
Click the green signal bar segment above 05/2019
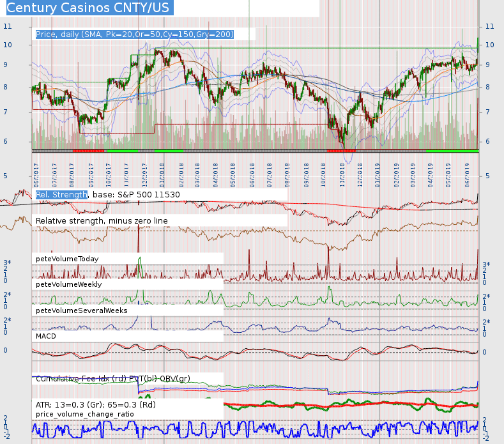point(452,151)
